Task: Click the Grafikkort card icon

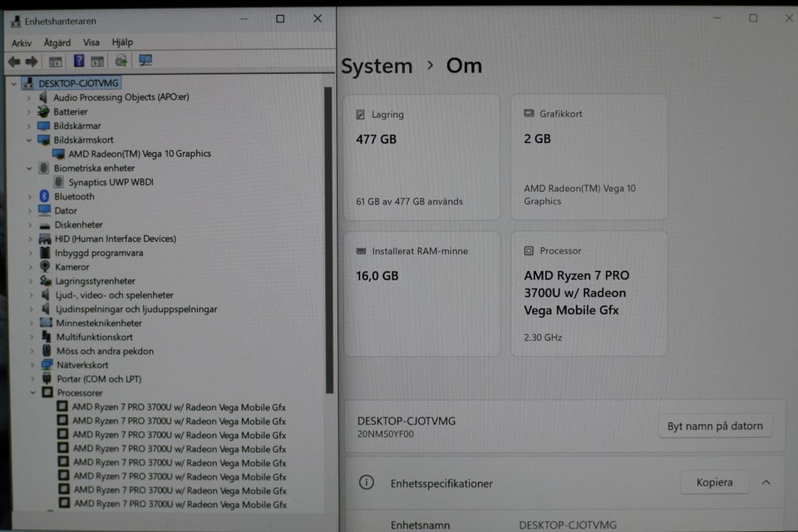Action: point(529,113)
